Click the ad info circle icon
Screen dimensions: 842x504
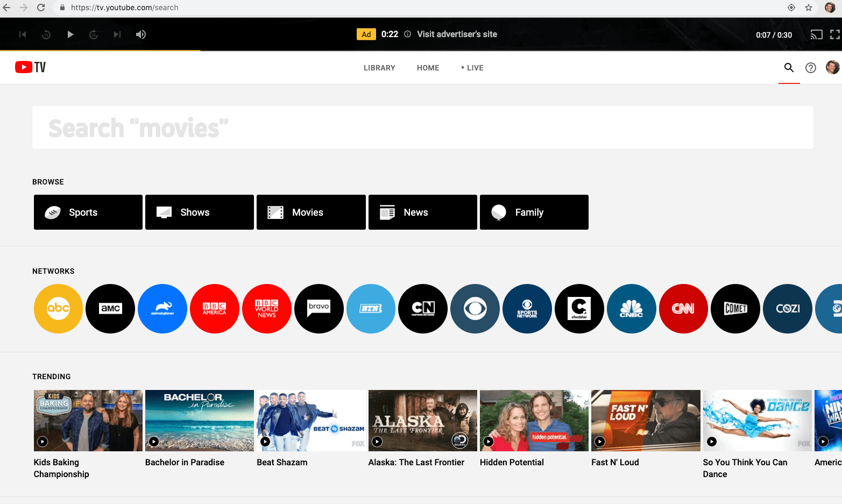[408, 34]
